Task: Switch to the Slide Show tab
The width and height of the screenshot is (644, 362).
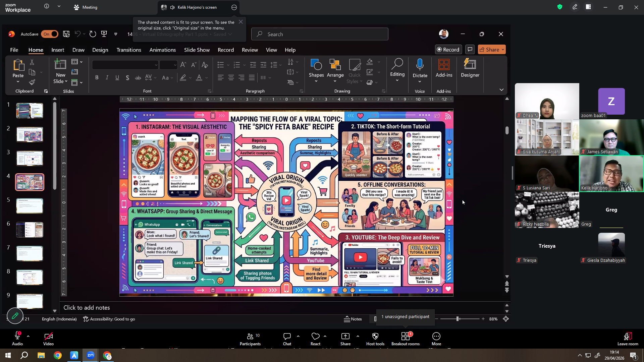Action: click(x=197, y=50)
